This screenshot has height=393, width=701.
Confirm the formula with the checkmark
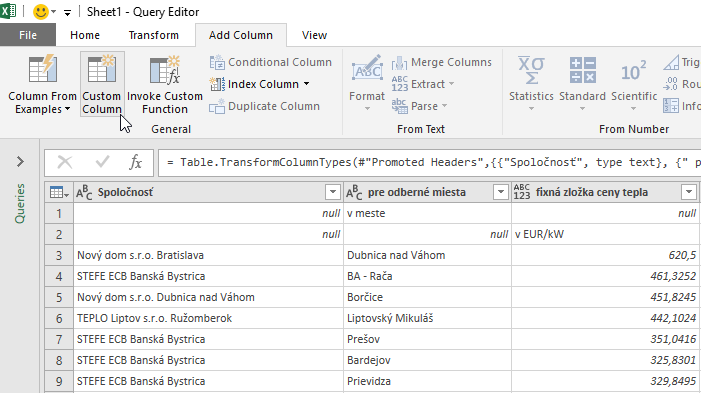click(102, 162)
